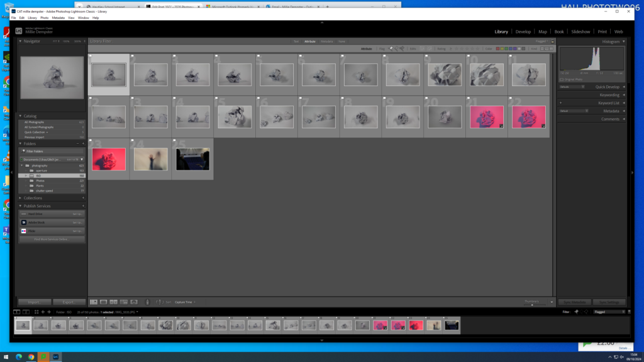The image size is (644, 362).
Task: Open the Photo menu
Action: point(45,18)
